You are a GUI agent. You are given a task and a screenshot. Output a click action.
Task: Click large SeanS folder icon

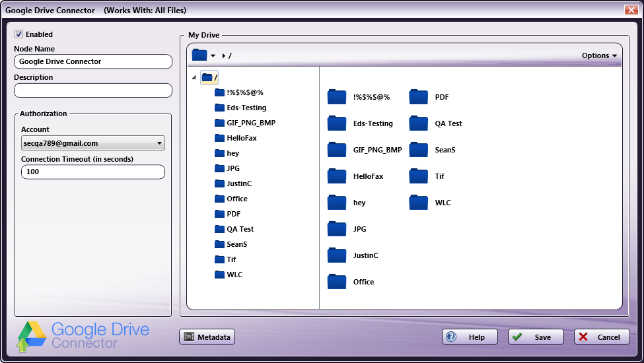(x=419, y=150)
